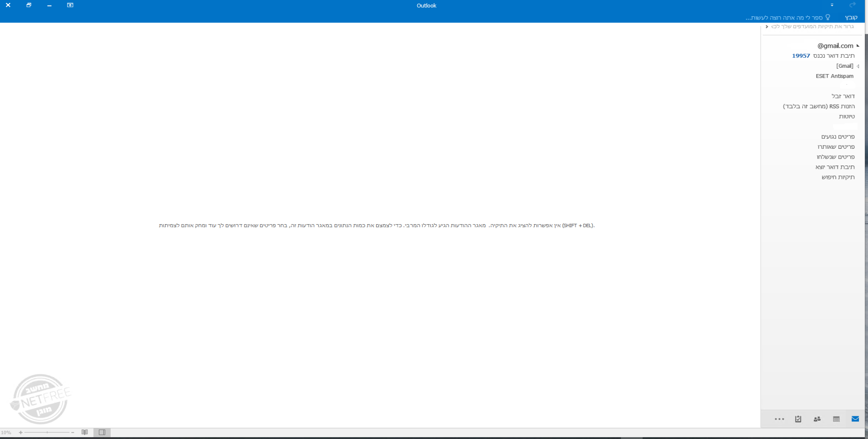Open the דואר זבל junk folder
This screenshot has height=439, width=868.
pos(843,96)
